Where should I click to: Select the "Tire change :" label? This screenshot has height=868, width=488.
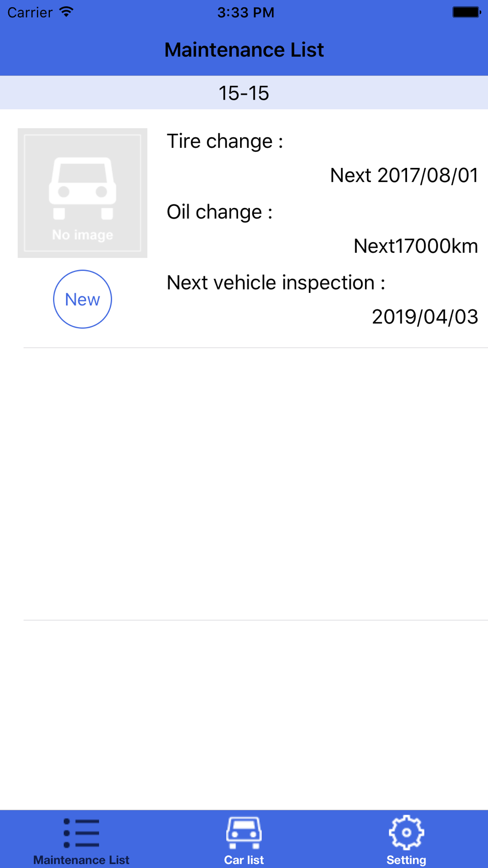225,141
